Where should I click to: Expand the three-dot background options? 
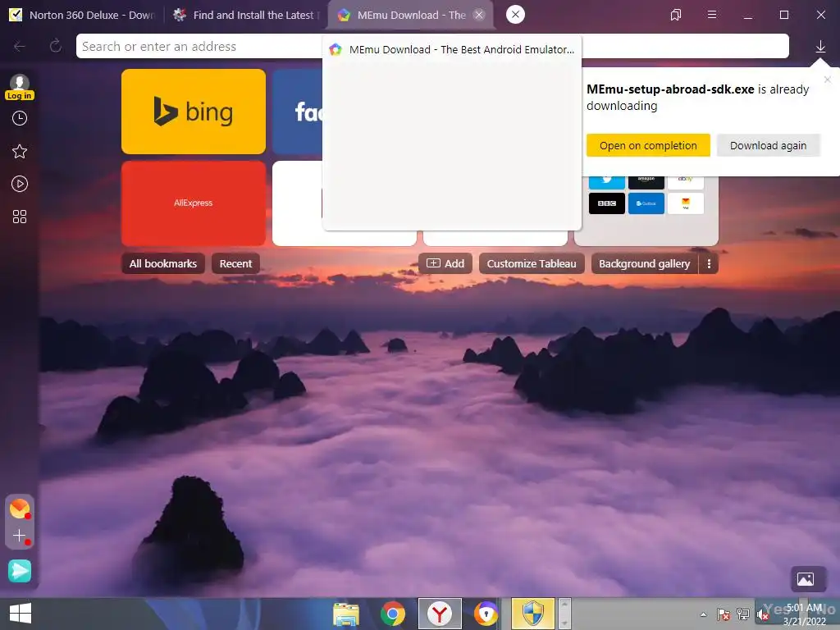click(x=709, y=263)
